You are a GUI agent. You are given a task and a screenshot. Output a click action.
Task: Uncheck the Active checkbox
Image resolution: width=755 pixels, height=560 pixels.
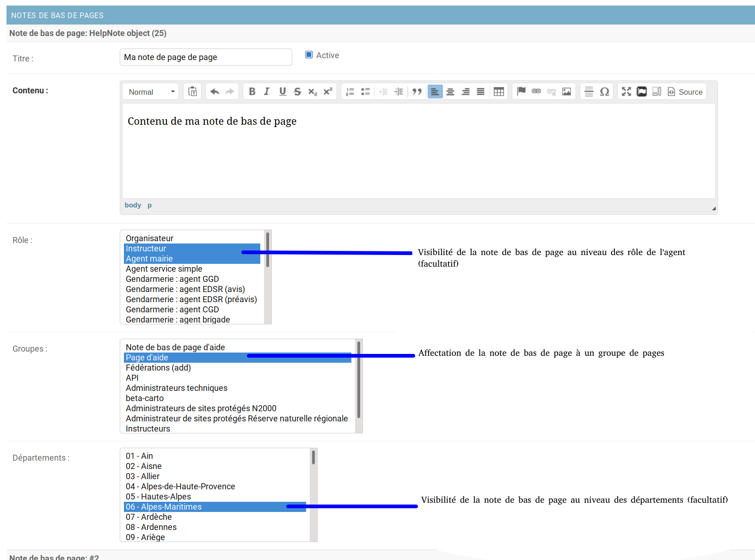308,55
